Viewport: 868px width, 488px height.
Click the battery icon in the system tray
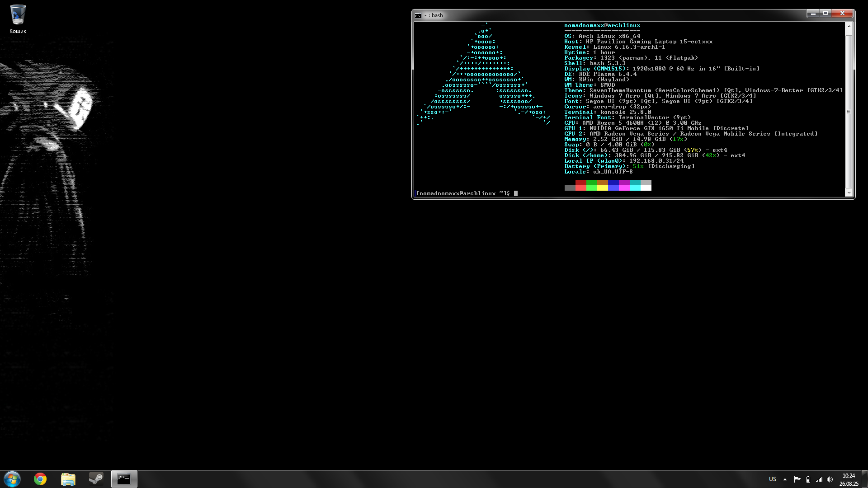click(808, 479)
